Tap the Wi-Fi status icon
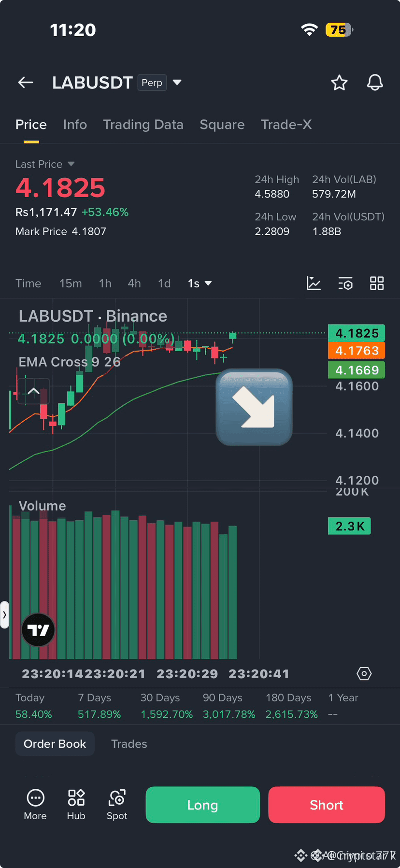Screen dimensions: 400x868 click(309, 29)
